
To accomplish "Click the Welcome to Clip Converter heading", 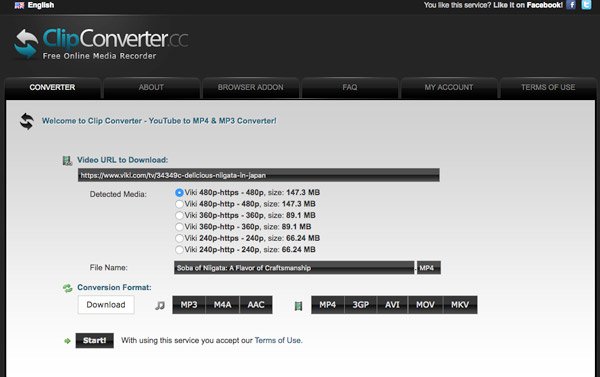I will pos(159,121).
